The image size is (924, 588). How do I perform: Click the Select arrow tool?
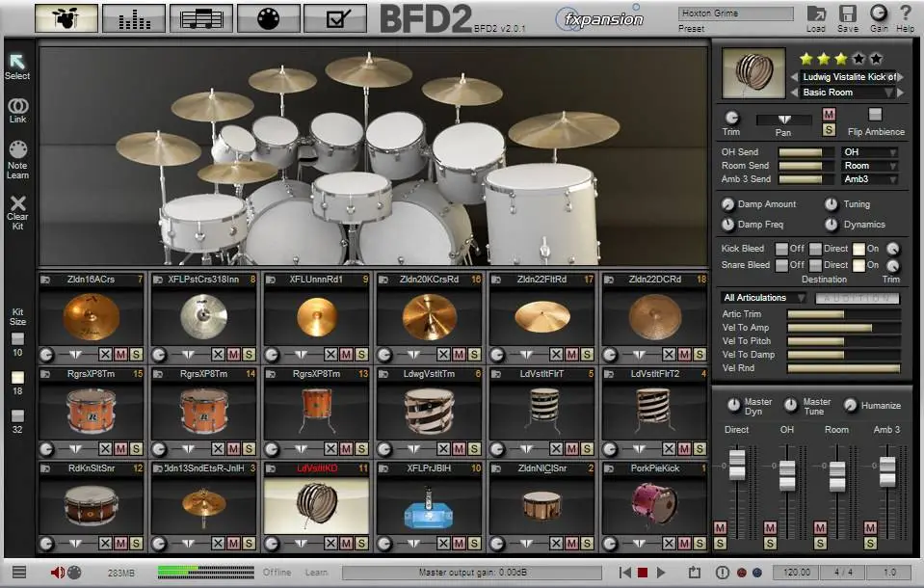click(17, 62)
